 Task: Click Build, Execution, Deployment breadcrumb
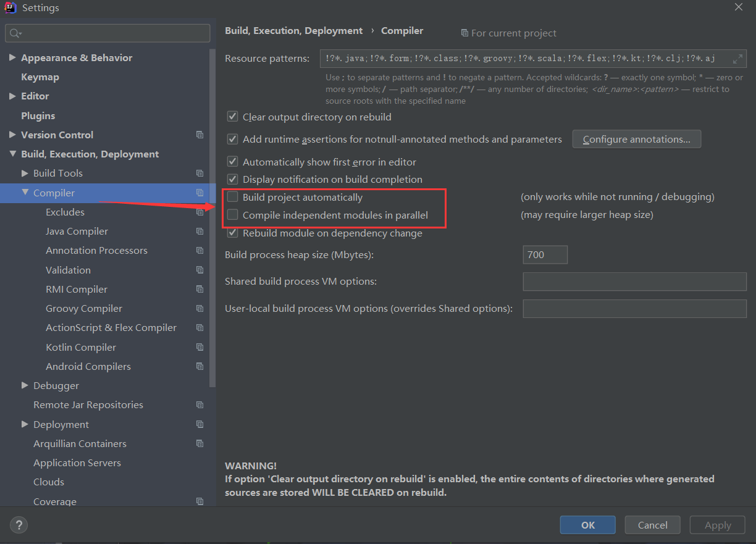(x=294, y=30)
